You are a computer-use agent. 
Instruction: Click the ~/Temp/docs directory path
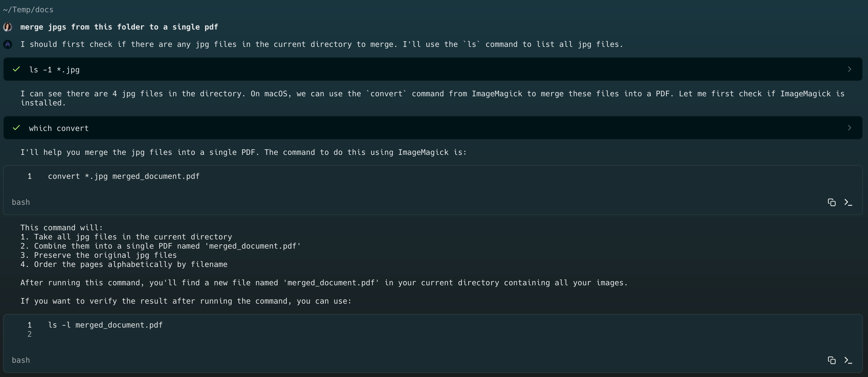click(28, 10)
